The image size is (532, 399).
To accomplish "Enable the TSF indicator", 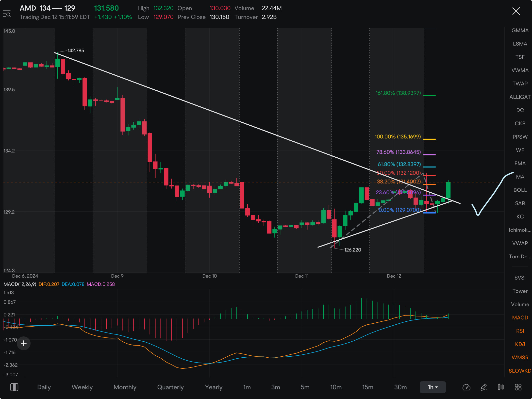I will (x=520, y=57).
